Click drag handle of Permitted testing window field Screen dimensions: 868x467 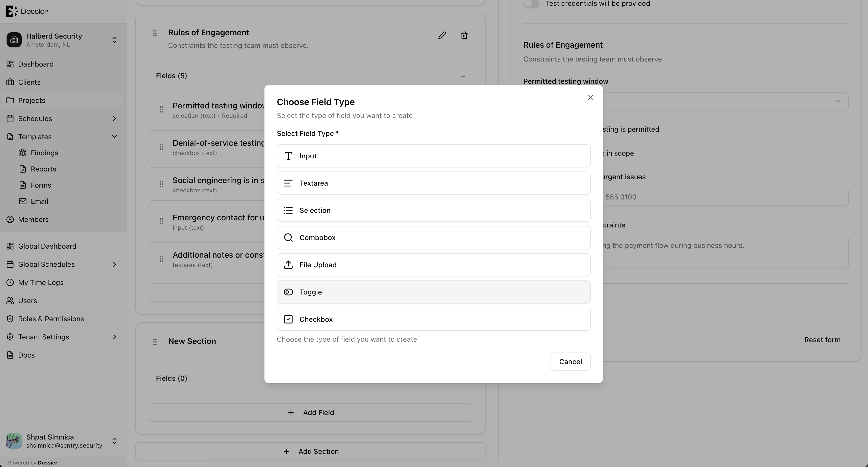pos(161,109)
